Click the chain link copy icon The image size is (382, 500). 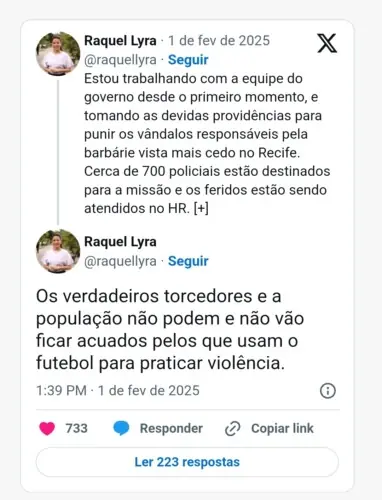(x=233, y=429)
